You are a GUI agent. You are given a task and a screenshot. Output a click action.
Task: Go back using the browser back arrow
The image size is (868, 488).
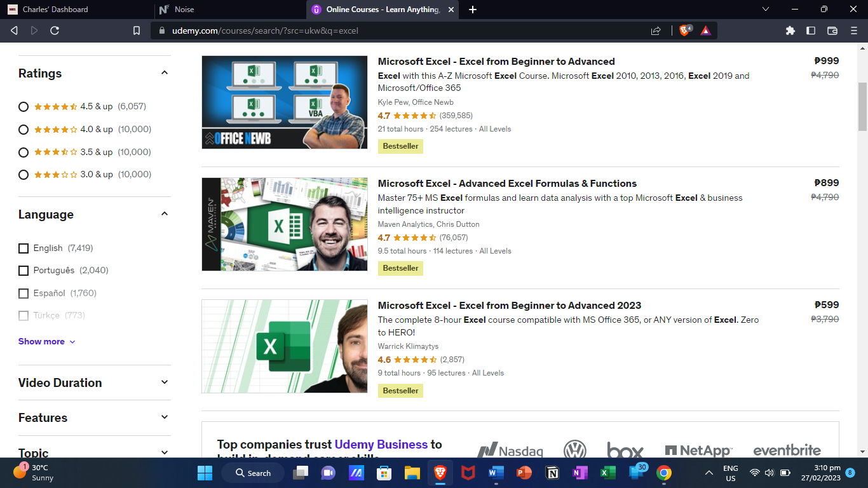14,30
